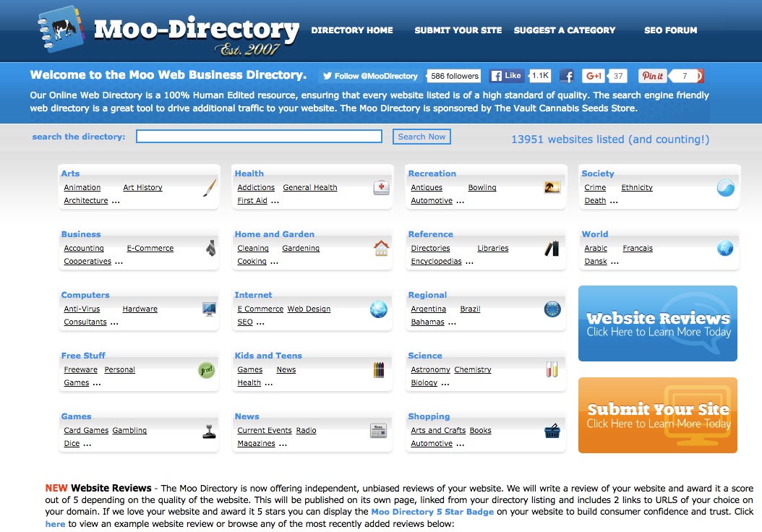
Task: Open the Gardening link
Action: [301, 248]
